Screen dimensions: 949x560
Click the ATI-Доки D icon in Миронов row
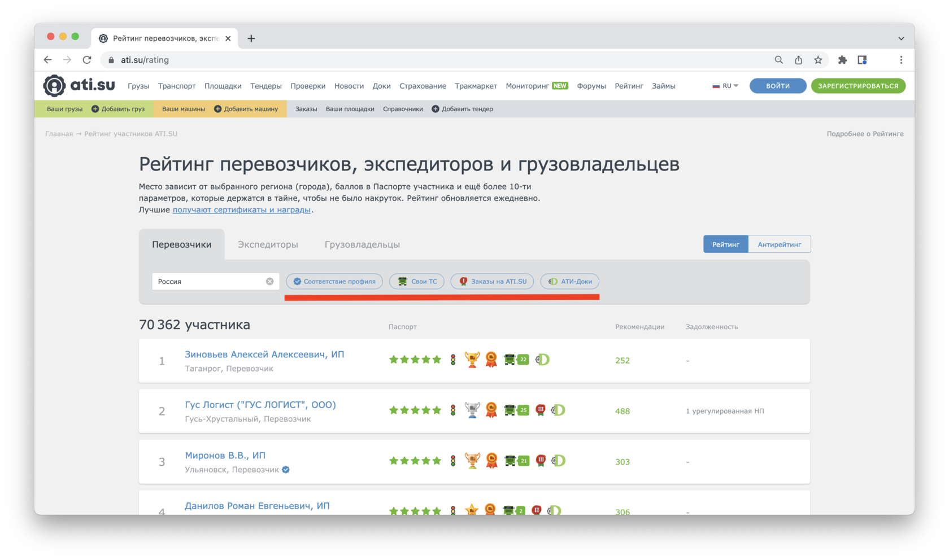558,461
